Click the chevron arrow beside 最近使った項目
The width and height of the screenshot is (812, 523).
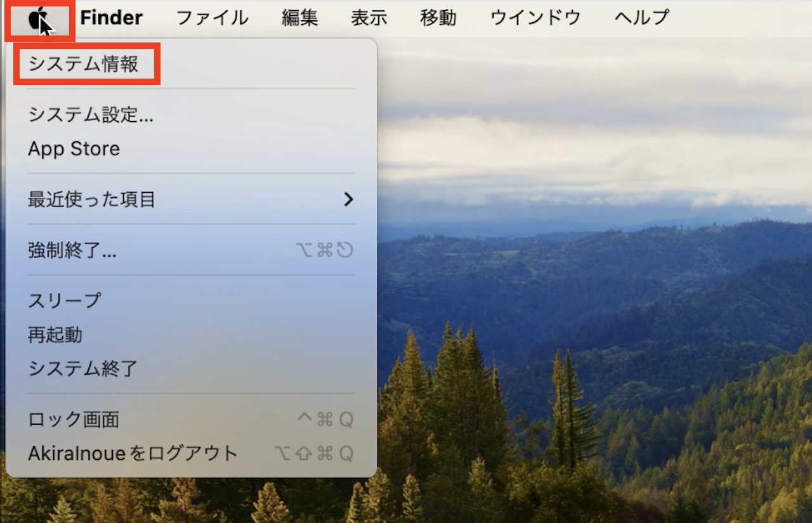pos(348,200)
